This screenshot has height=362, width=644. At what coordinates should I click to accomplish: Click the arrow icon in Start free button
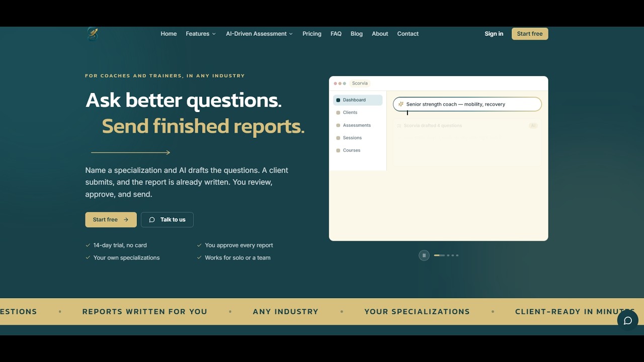(x=126, y=220)
